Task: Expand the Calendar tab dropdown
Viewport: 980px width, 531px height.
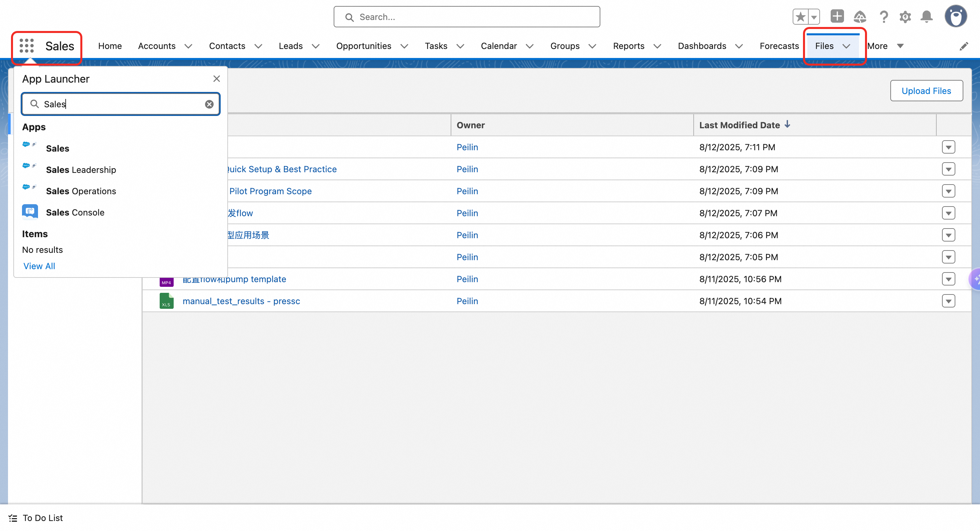Action: [530, 46]
